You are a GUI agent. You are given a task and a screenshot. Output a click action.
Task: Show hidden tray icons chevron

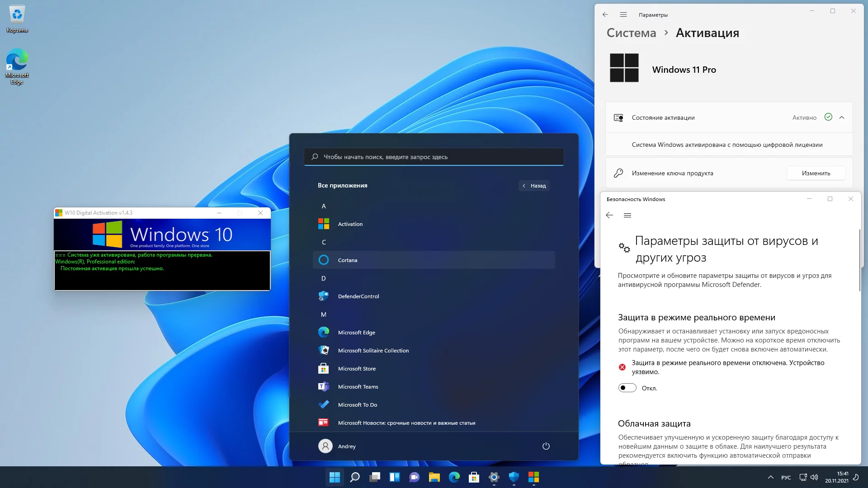coord(770,477)
